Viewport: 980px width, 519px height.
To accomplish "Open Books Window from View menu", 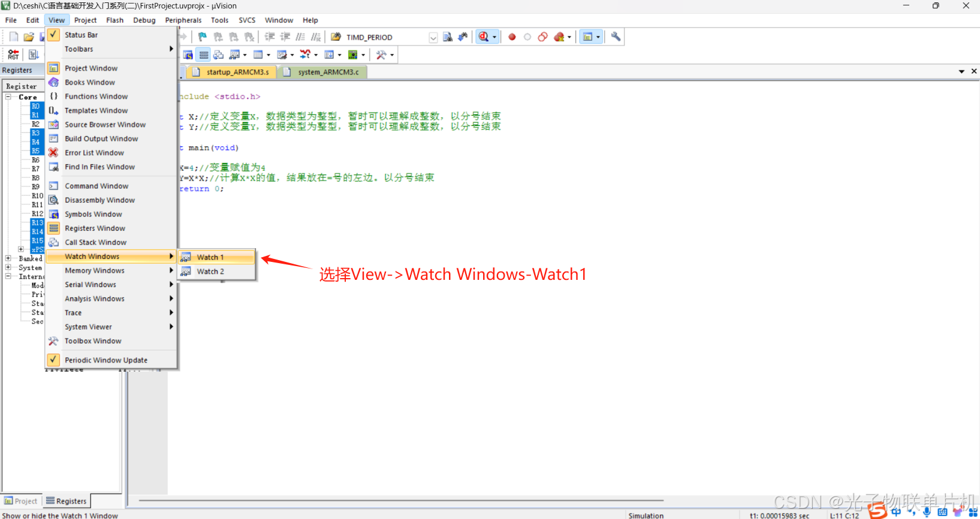I will [x=111, y=83].
